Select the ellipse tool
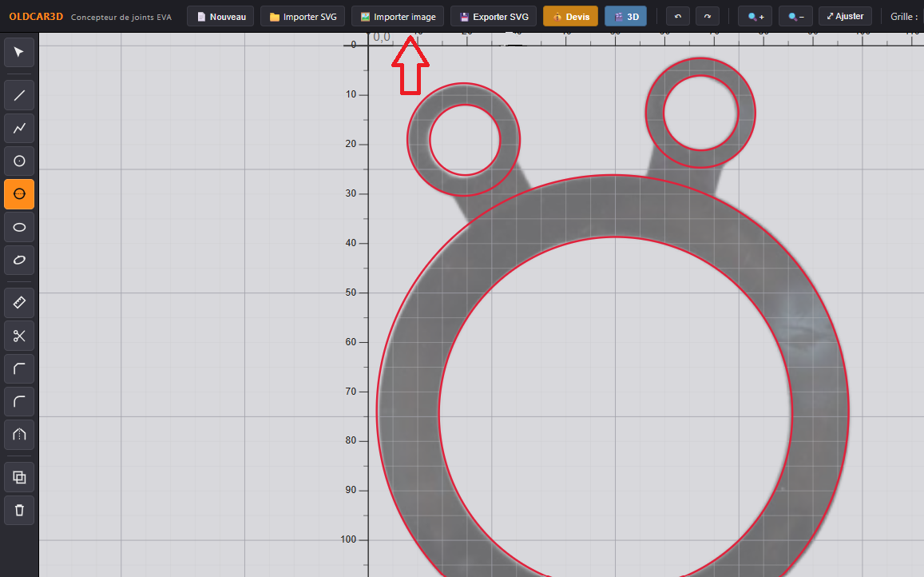Screen dimensions: 924x577 coord(19,227)
